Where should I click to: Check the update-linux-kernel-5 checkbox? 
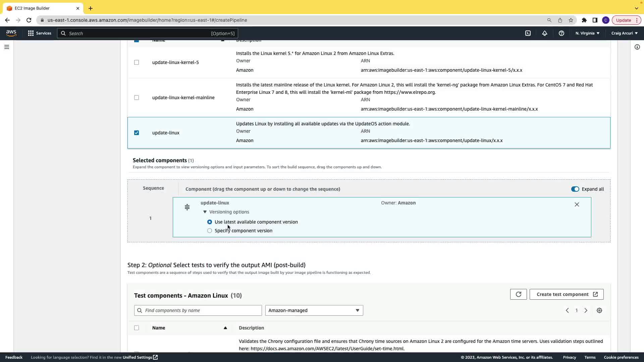click(x=137, y=62)
